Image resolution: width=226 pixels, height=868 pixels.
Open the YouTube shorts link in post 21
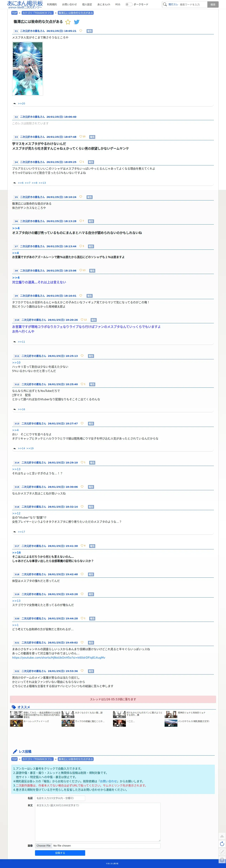pos(59,657)
